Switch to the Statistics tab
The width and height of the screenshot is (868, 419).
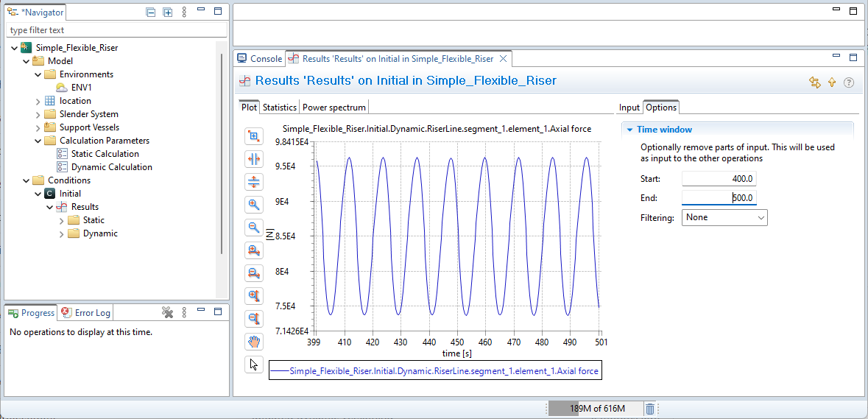(280, 108)
